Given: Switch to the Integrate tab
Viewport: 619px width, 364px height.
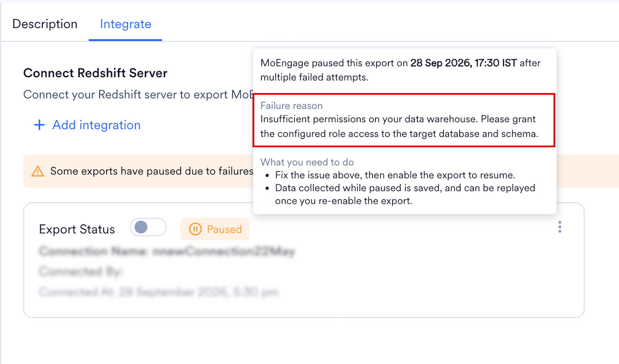Looking at the screenshot, I should 126,24.
